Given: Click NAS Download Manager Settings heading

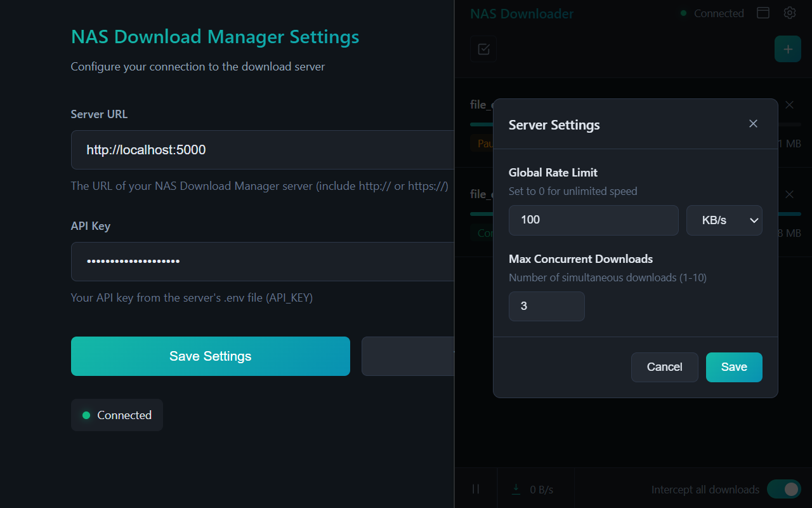Looking at the screenshot, I should [215, 36].
